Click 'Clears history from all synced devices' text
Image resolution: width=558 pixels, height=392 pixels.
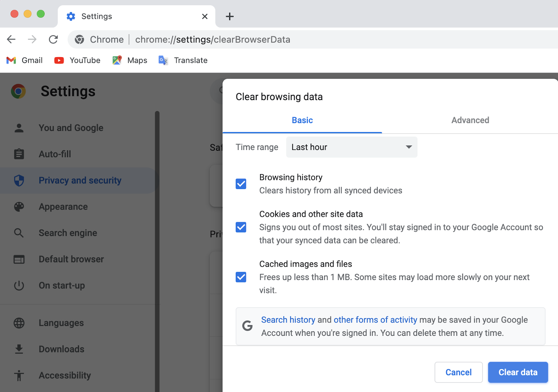point(331,190)
